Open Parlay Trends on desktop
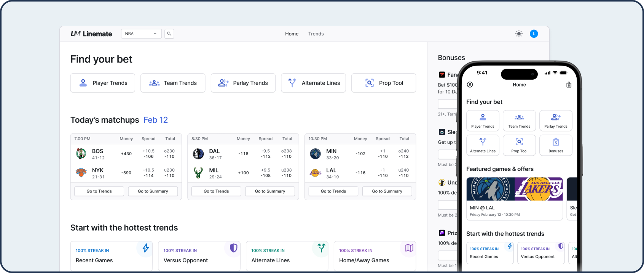The image size is (644, 273). point(243,83)
